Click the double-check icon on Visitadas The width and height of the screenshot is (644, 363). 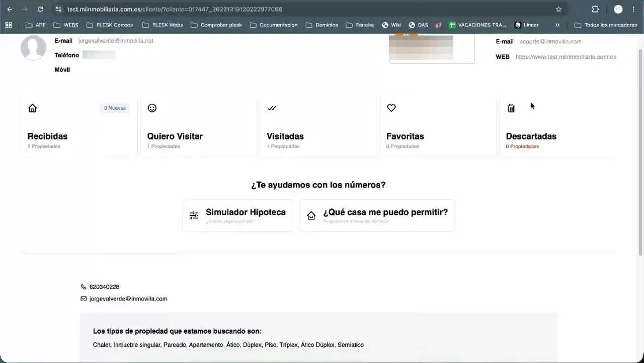coord(272,108)
